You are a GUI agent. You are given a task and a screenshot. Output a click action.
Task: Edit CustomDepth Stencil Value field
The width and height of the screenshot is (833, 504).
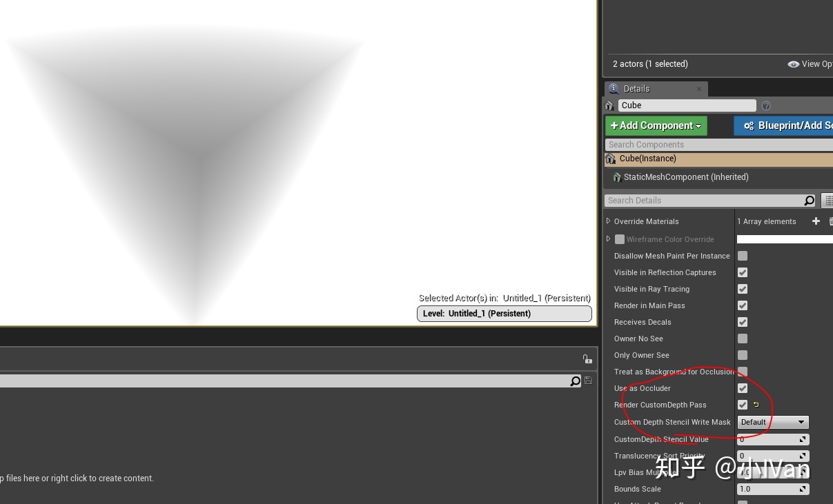pyautogui.click(x=773, y=439)
